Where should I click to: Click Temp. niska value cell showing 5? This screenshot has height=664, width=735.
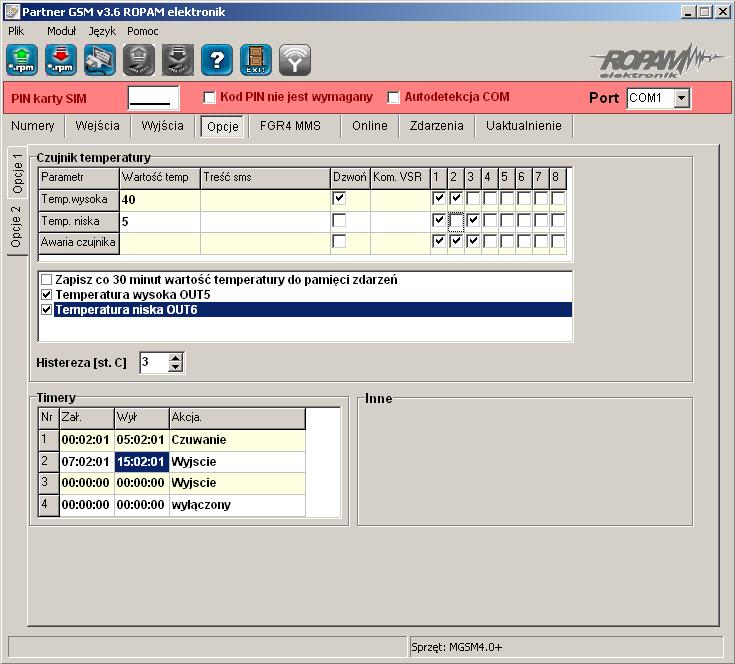coord(160,221)
